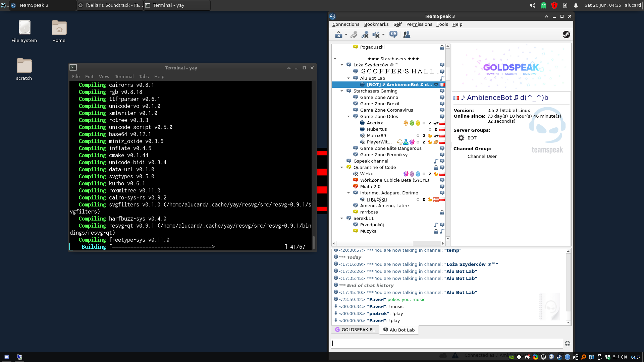Image resolution: width=644 pixels, height=362 pixels.
Task: Open Away status dropdown arrow
Action: pos(346,35)
